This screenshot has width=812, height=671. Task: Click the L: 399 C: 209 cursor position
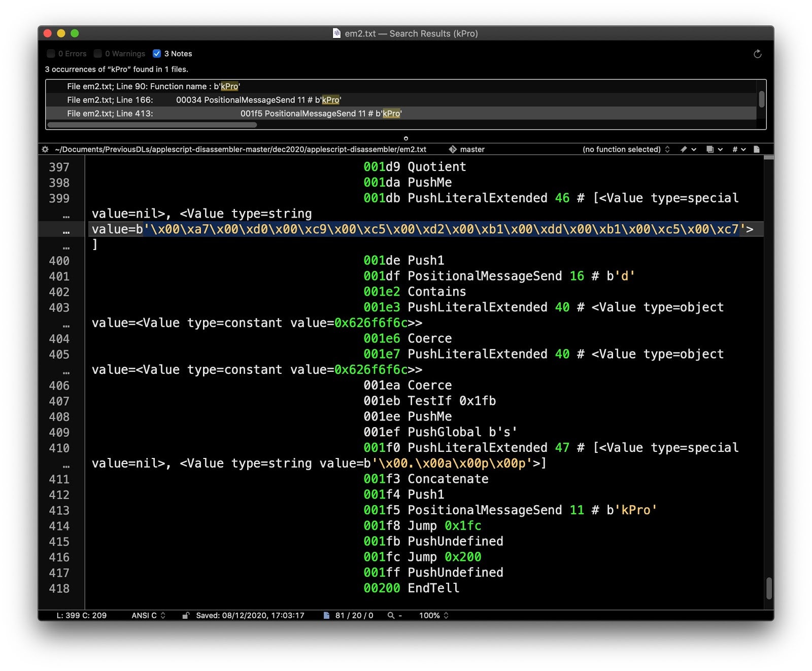81,615
